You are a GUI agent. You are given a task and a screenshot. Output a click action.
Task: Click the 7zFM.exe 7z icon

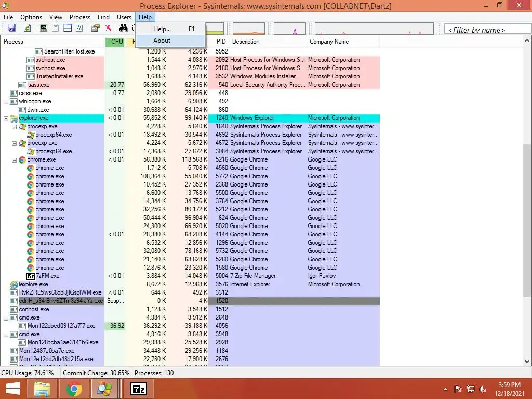click(31, 276)
